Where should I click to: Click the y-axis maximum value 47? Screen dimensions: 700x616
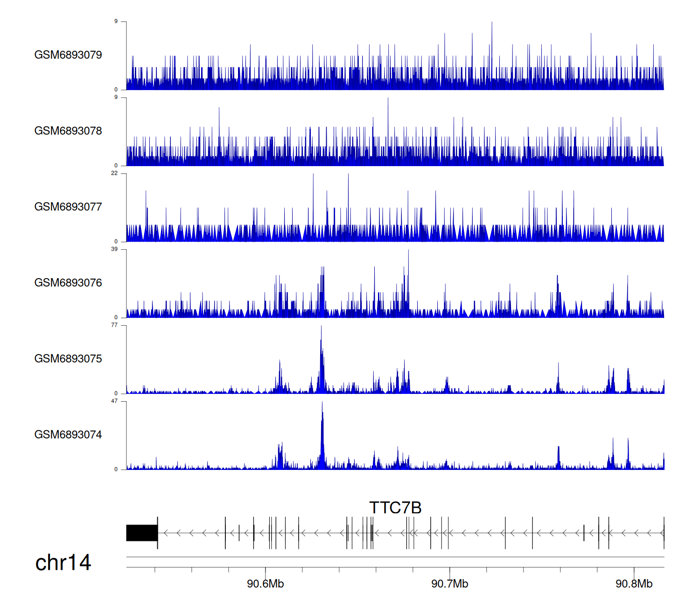(114, 401)
